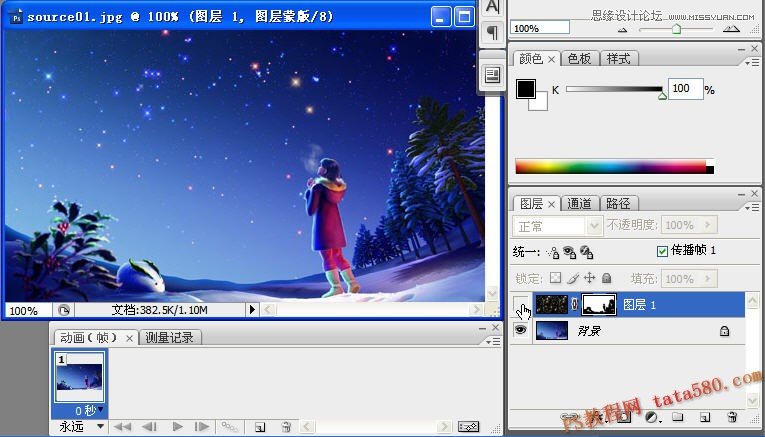Duplicate the selected animation frame
Image resolution: width=765 pixels, height=437 pixels.
click(260, 427)
